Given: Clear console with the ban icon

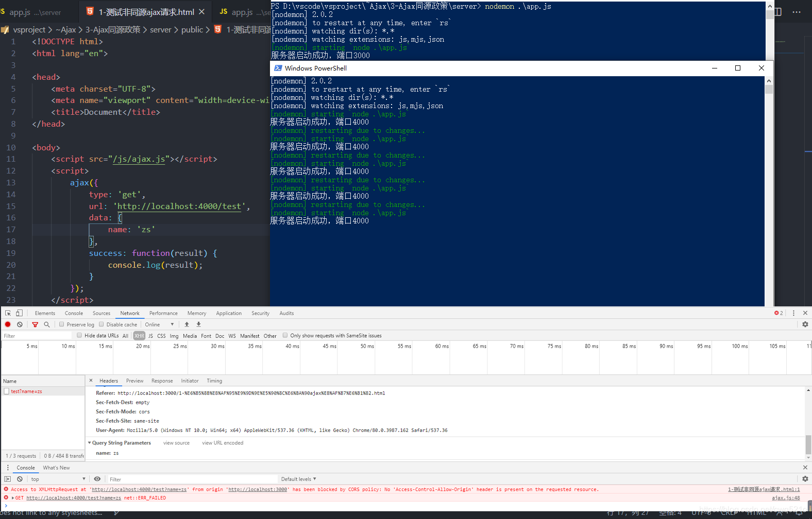Looking at the screenshot, I should [20, 479].
